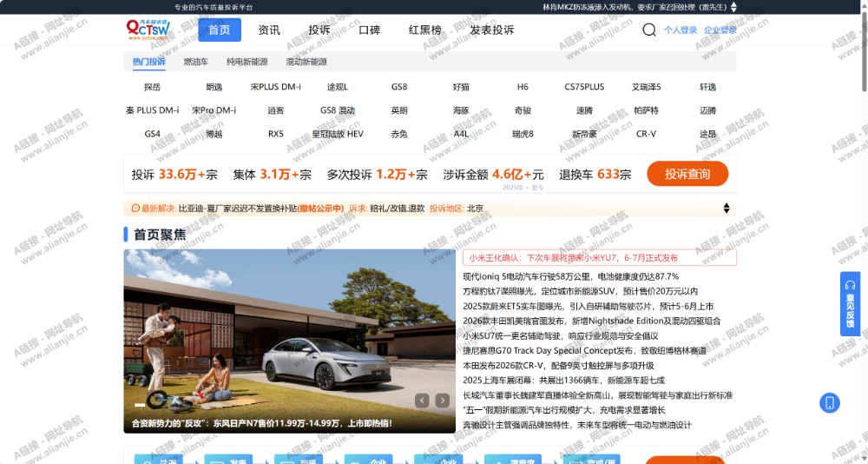Open the highlighted 小米YU7 headline
Screen dimensions: 868x464
(x=600, y=258)
